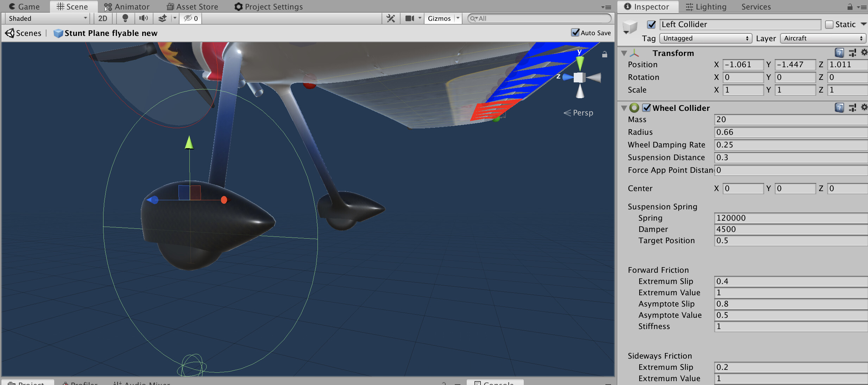Click Persp to switch scene view projection
The height and width of the screenshot is (385, 868).
click(x=581, y=113)
